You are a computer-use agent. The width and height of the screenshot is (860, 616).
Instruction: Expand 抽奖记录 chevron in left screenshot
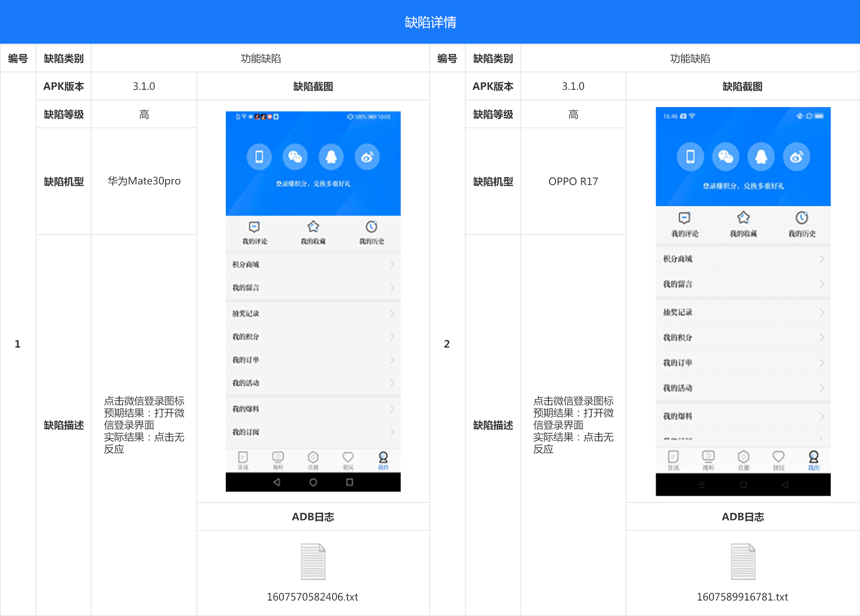coord(392,313)
